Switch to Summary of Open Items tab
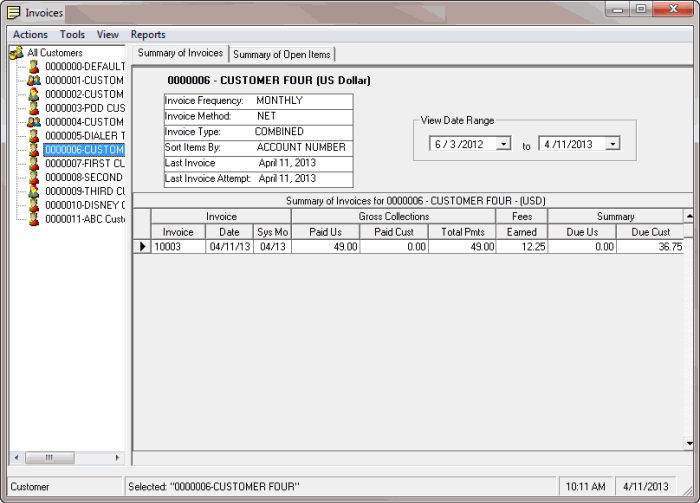The width and height of the screenshot is (700, 503). tap(282, 54)
